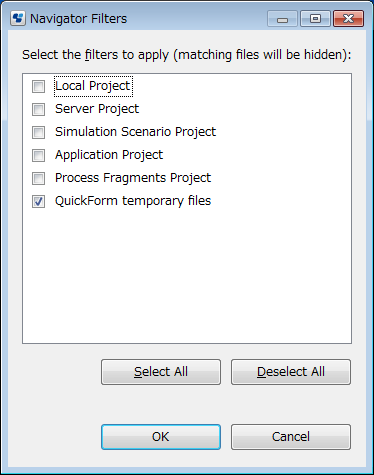Click the Select All button
Viewport: 374px width, 475px height.
coord(161,372)
